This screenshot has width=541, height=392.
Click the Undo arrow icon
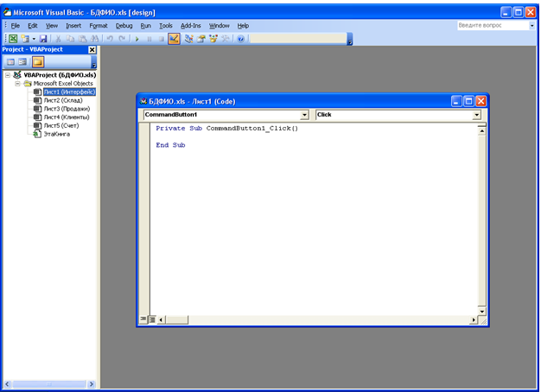coord(110,39)
